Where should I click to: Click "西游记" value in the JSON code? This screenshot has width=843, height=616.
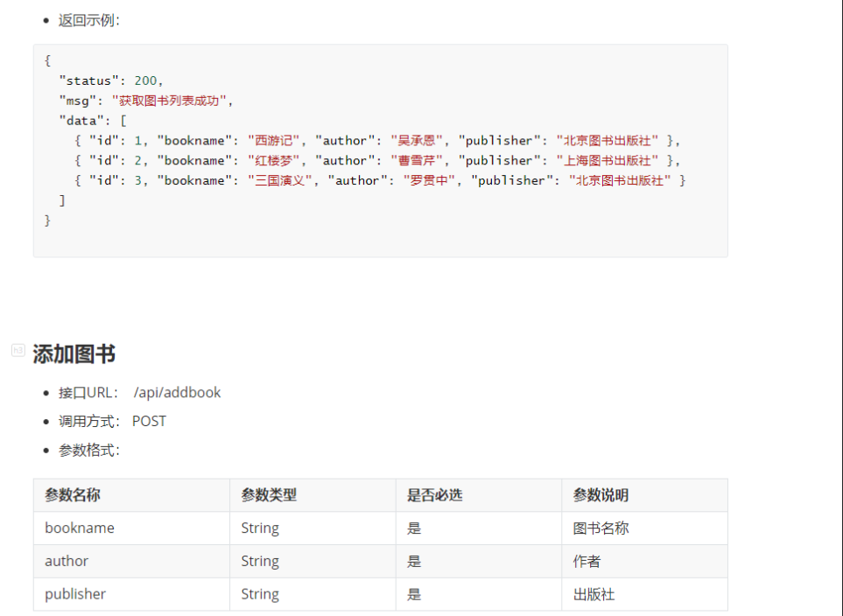pyautogui.click(x=274, y=140)
